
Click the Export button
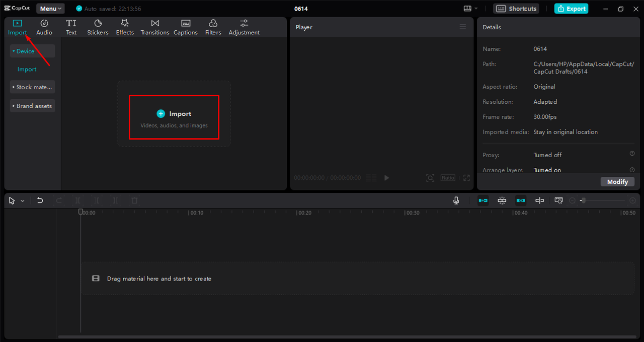pos(571,9)
